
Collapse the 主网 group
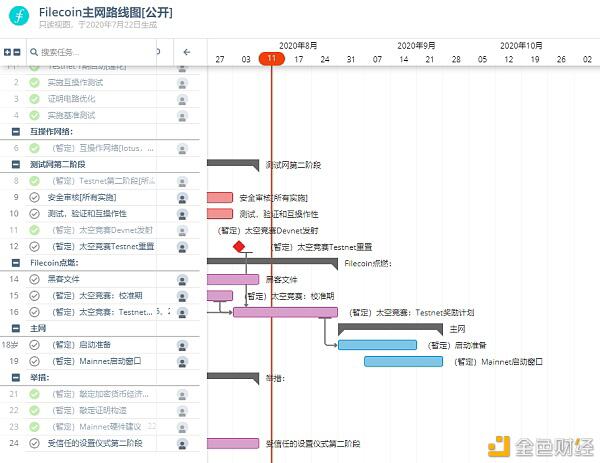tap(16, 328)
